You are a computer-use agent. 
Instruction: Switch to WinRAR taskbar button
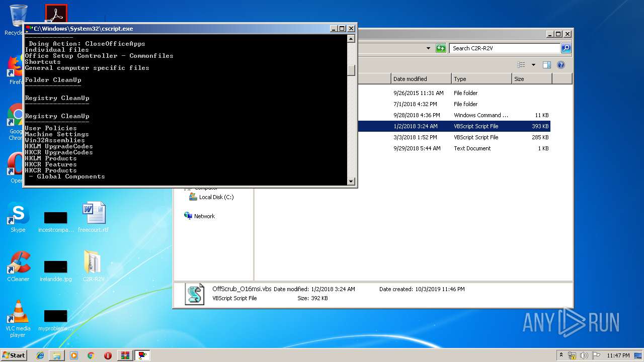click(x=125, y=355)
